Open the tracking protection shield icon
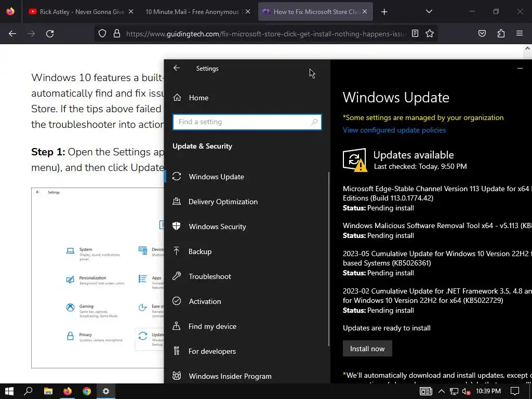The height and width of the screenshot is (399, 532). coord(102,34)
